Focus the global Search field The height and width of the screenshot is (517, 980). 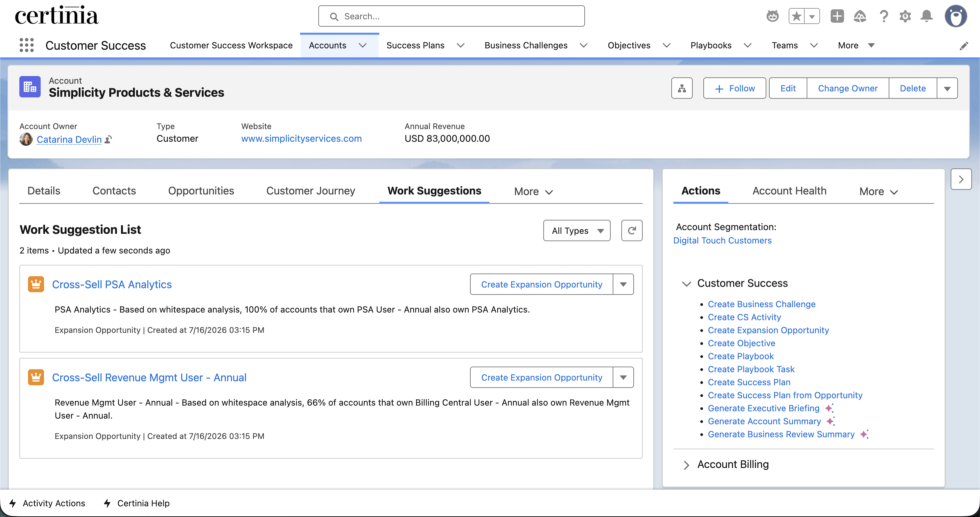(x=451, y=16)
